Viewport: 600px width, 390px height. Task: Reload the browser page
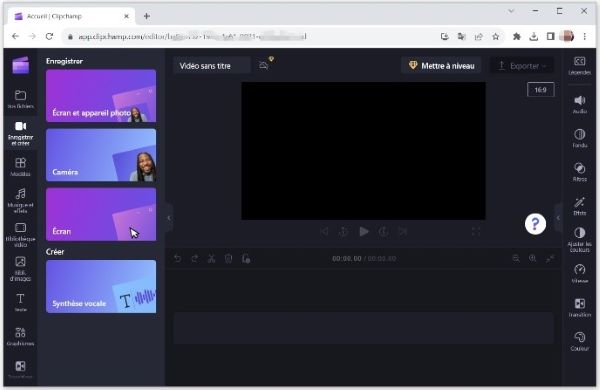coord(49,36)
